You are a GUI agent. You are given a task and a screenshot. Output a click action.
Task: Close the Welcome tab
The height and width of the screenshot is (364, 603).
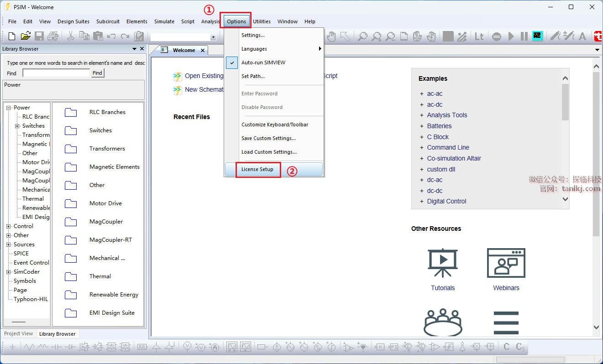point(203,50)
